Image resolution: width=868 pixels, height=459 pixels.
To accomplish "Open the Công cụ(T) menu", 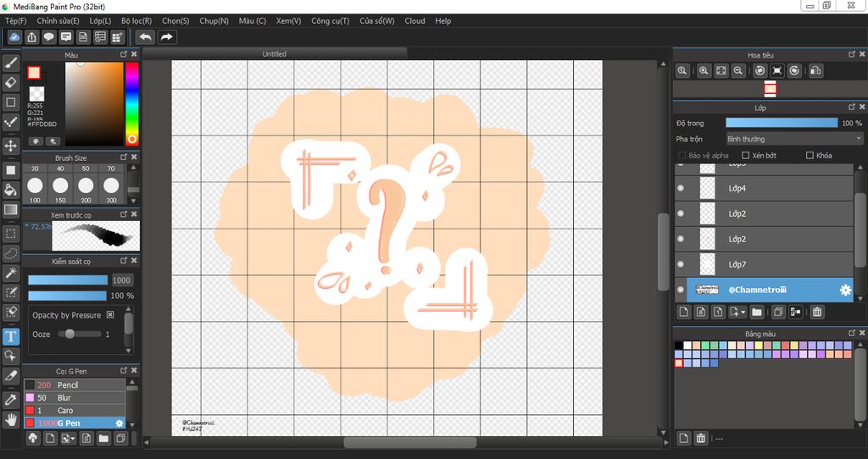I will [331, 20].
